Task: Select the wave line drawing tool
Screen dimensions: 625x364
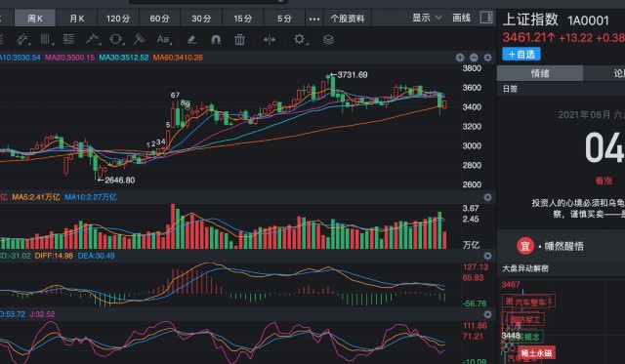Action: click(x=93, y=39)
